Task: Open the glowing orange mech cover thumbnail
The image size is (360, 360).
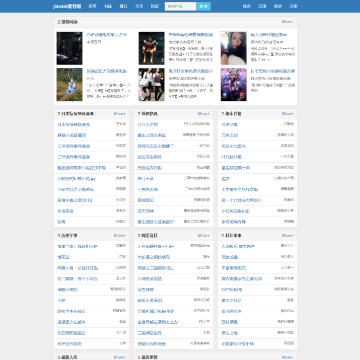Action: [x=152, y=48]
